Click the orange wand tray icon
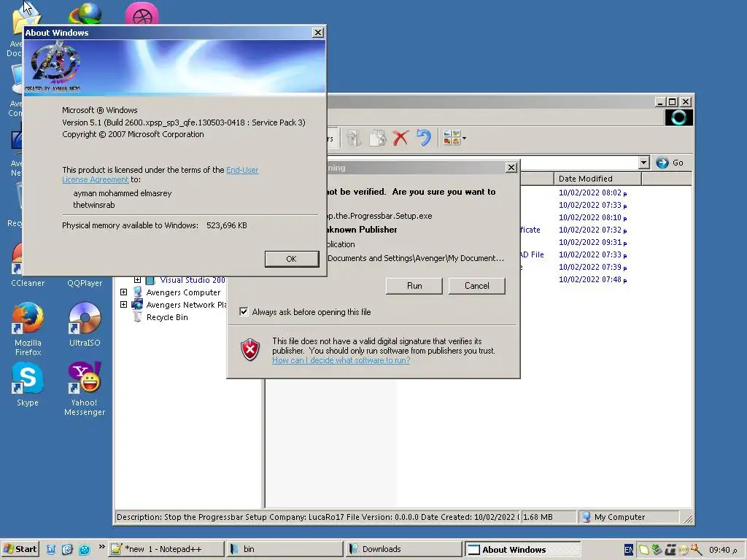Screen dimensions: 747x560 [696, 550]
